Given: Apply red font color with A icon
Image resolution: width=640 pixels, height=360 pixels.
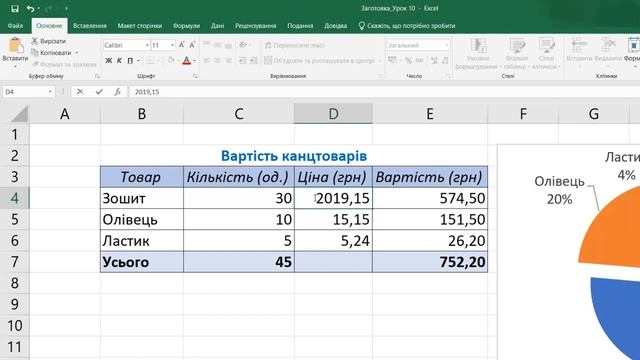Looking at the screenshot, I should 187,61.
